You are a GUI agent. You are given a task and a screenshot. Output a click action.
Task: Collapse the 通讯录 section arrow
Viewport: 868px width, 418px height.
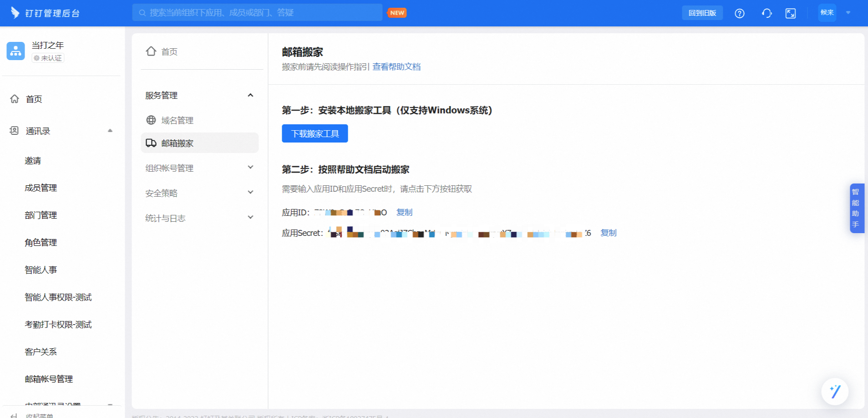click(x=110, y=131)
